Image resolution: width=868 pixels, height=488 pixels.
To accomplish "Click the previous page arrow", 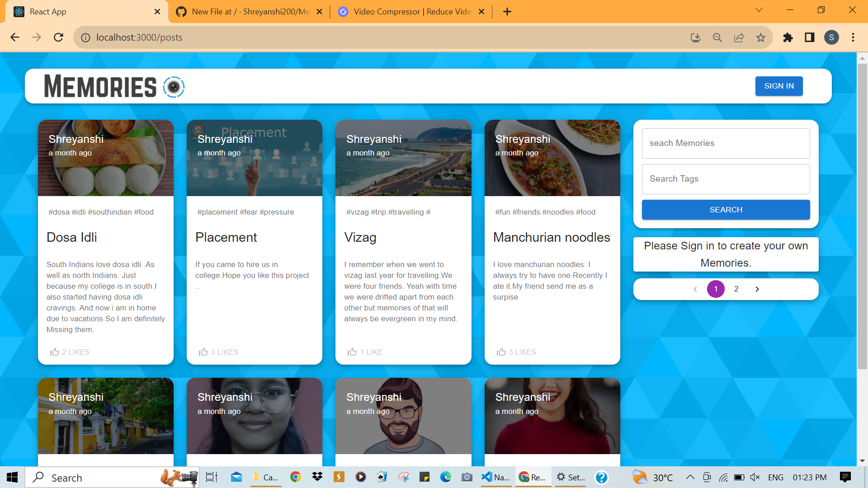I will pos(695,289).
